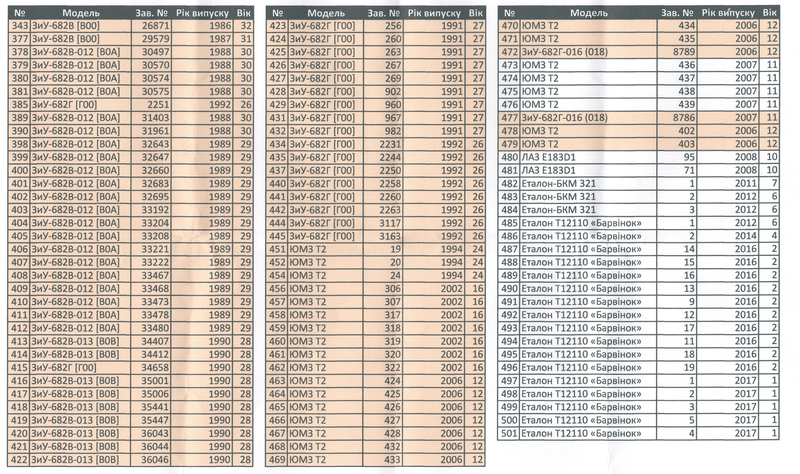Select the year 1986 cell

(203, 26)
